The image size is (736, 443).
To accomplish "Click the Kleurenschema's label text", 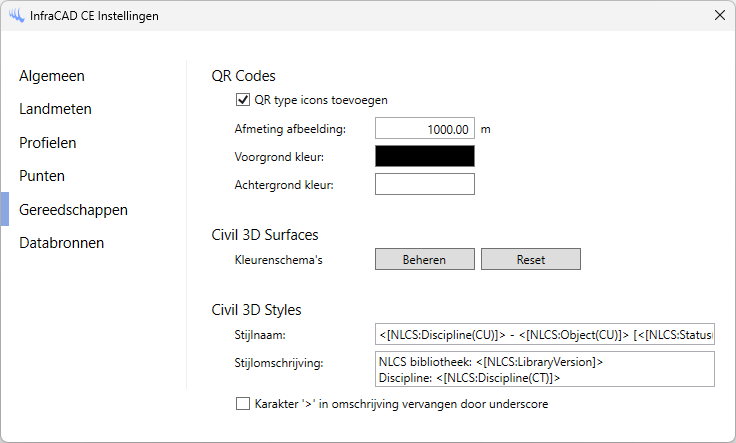I will (x=279, y=260).
